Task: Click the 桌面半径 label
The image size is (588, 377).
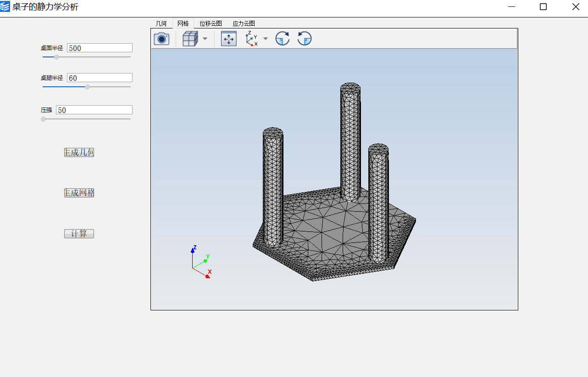Action: (x=52, y=48)
